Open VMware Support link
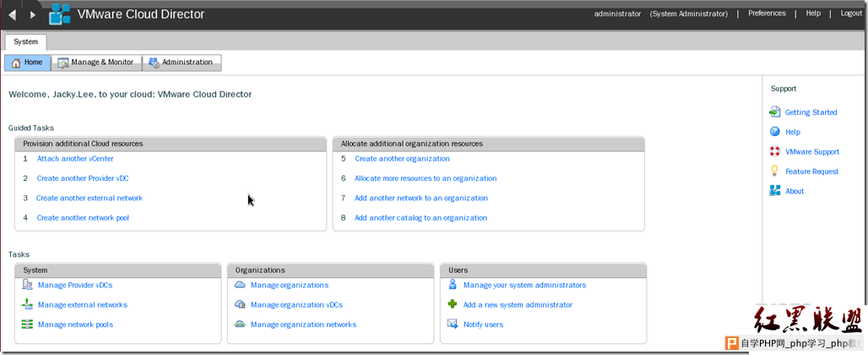The width and height of the screenshot is (868, 355). pos(812,152)
